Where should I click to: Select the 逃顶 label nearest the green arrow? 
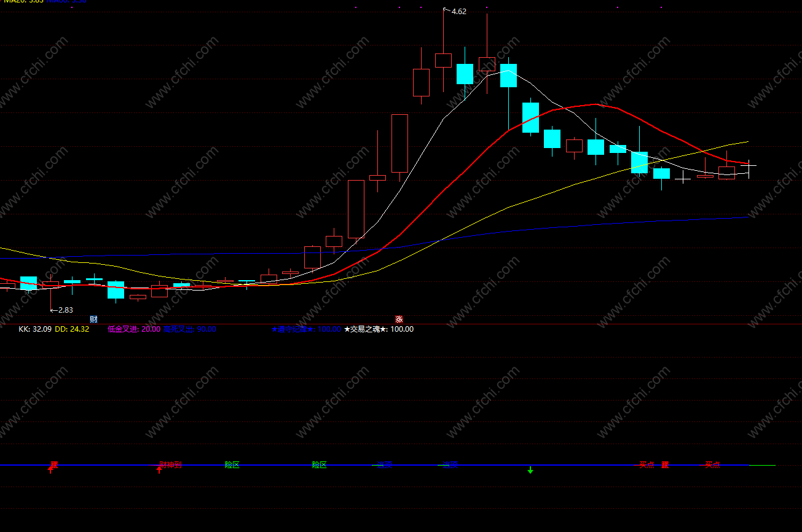coord(450,465)
